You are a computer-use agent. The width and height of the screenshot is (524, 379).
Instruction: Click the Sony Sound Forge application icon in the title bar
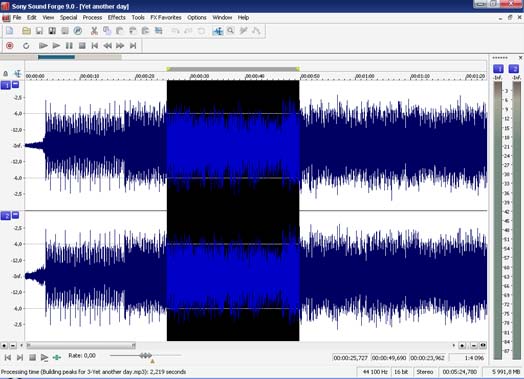click(5, 6)
